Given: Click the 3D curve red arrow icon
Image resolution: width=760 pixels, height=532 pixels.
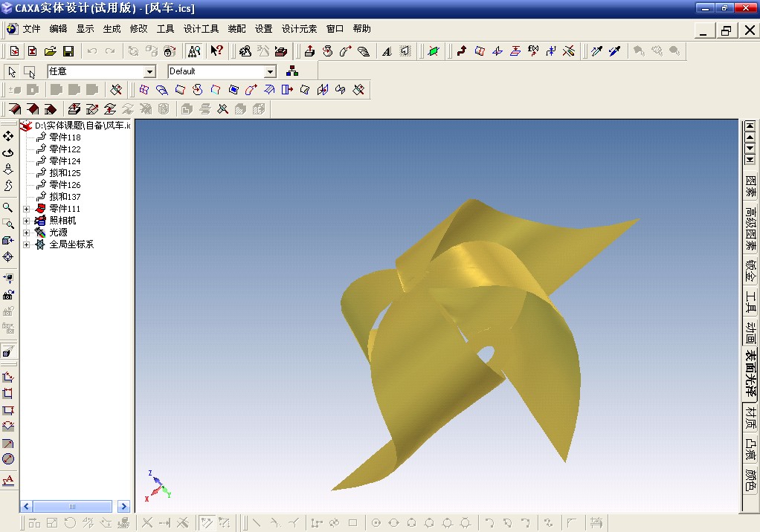Looking at the screenshot, I should pyautogui.click(x=461, y=51).
